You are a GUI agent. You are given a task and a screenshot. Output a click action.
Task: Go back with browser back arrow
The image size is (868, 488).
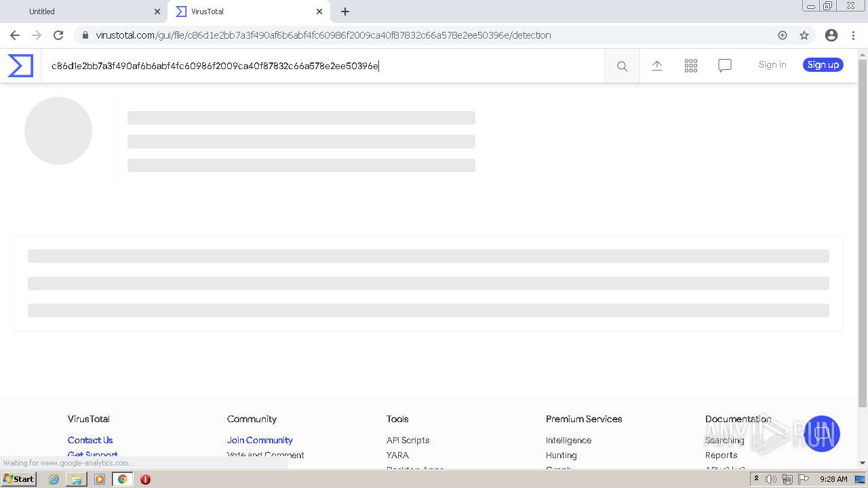pos(15,35)
